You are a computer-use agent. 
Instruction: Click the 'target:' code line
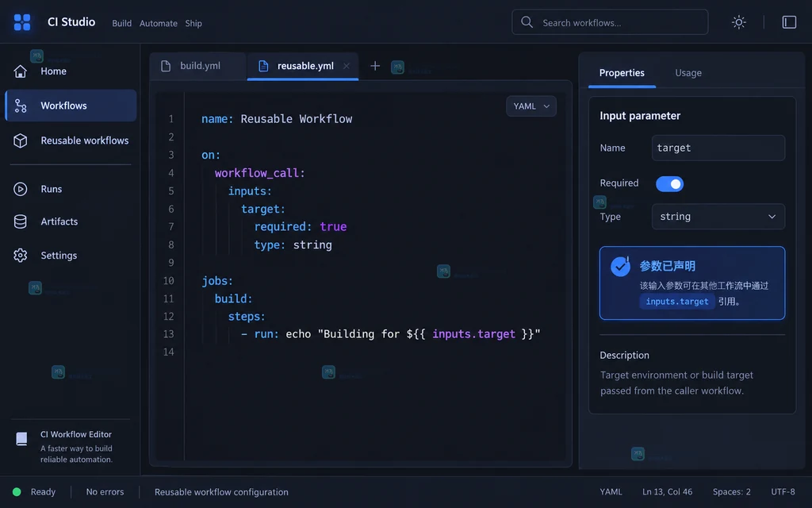pyautogui.click(x=263, y=210)
